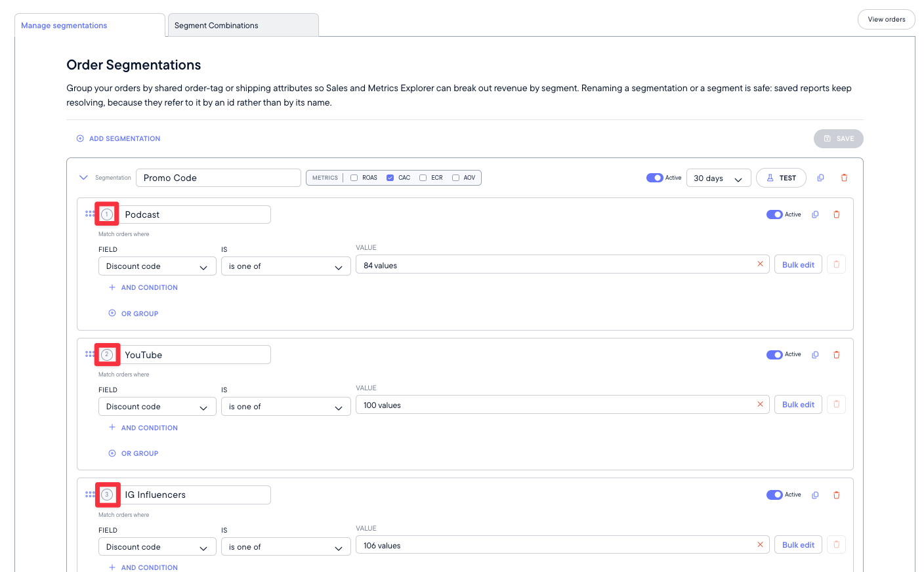This screenshot has height=572, width=924.
Task: Open IG Influencers' Discount code field dropdown
Action: pyautogui.click(x=157, y=547)
